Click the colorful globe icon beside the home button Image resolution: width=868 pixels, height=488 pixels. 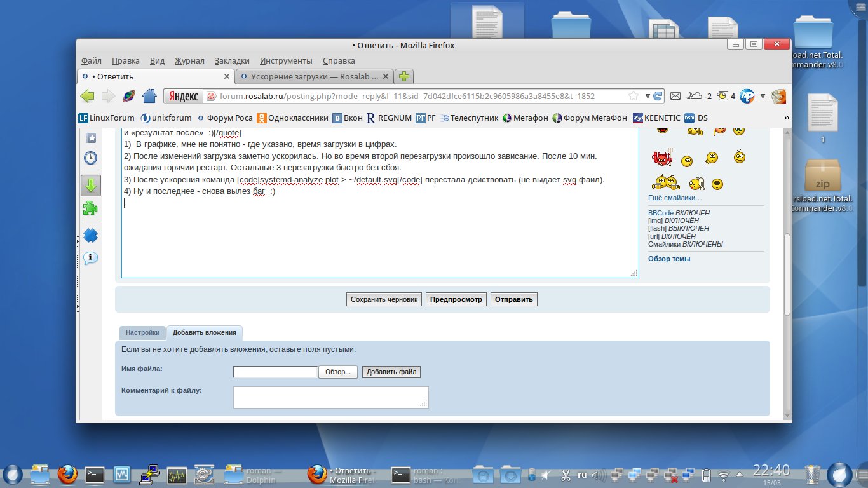(128, 96)
